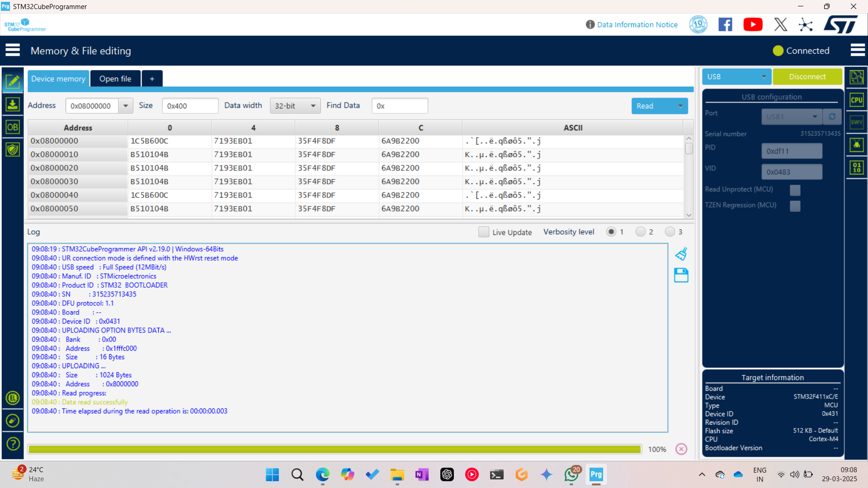Screen dimensions: 868x488
Task: Open the Fault Analyzer tool
Action: (x=856, y=145)
